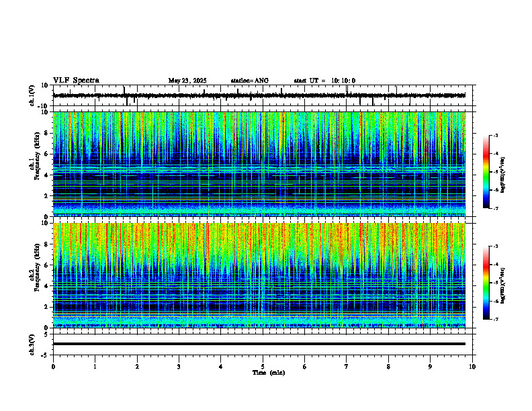Viewport: 532px width, 411px height.
Task: Click the "2" kHz tick of ch.2
Action: [47, 307]
